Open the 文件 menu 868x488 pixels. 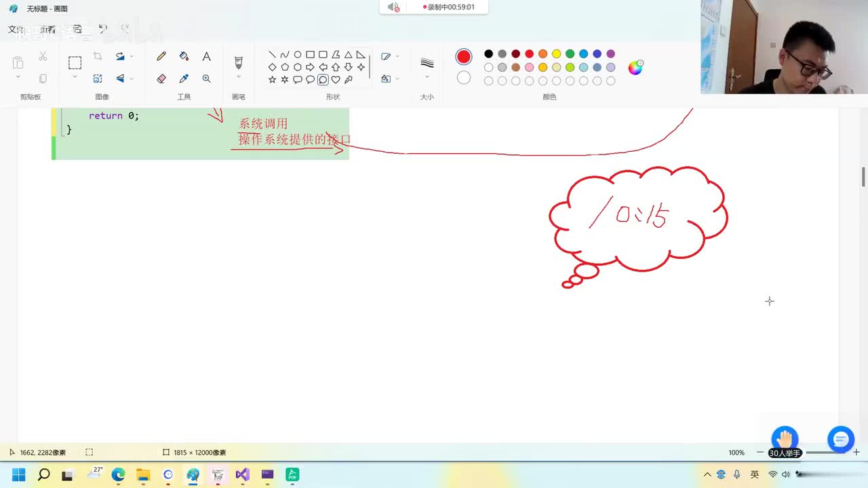(x=15, y=29)
